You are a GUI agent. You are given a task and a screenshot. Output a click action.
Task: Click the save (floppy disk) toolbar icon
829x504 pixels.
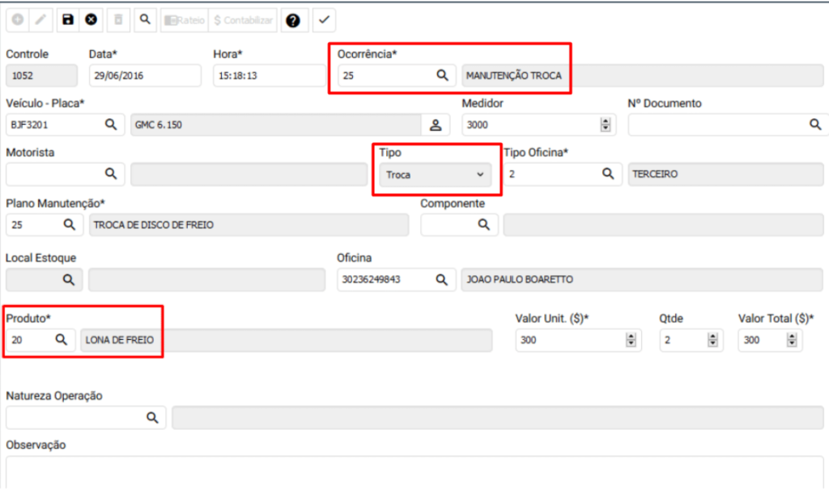tap(68, 19)
